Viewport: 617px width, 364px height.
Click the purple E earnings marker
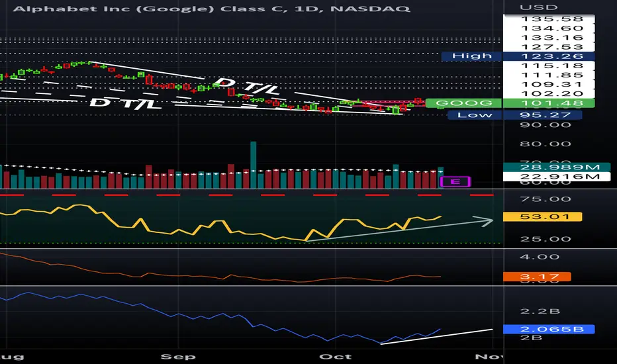[455, 182]
